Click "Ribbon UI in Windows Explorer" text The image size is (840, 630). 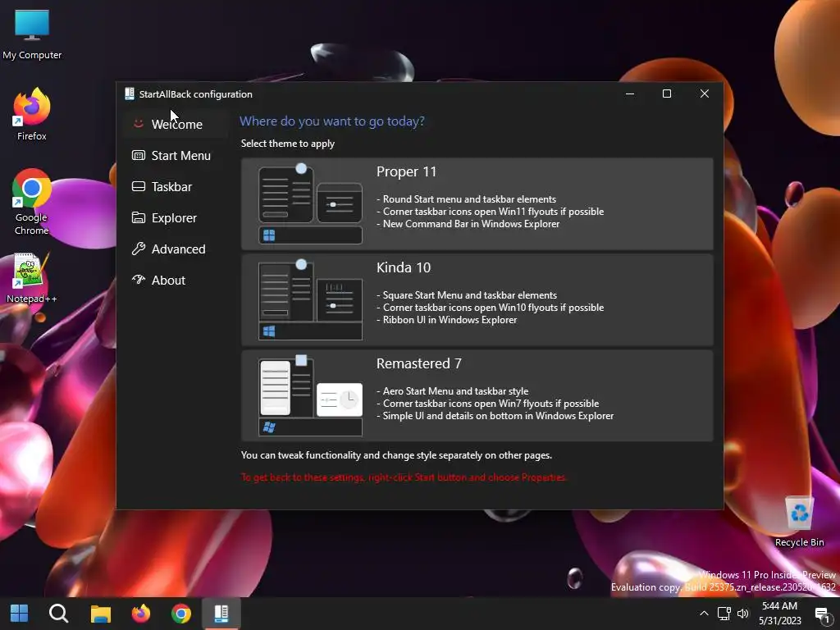tap(450, 320)
